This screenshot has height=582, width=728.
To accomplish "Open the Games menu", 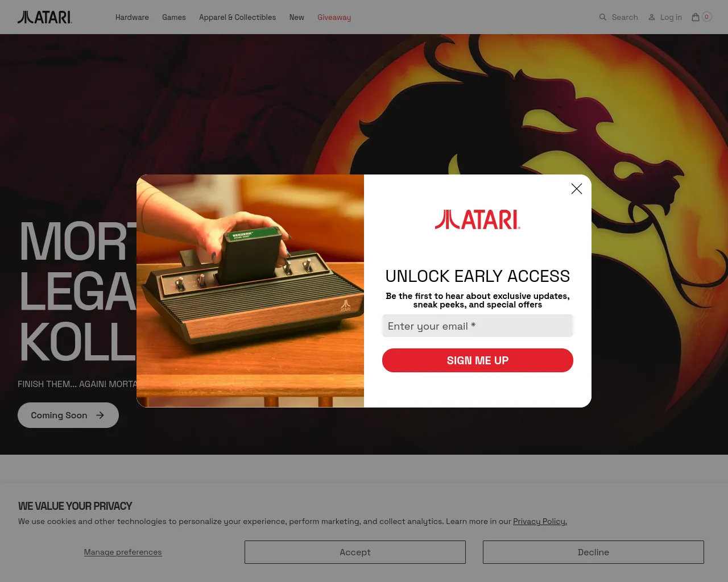I will 174,17.
